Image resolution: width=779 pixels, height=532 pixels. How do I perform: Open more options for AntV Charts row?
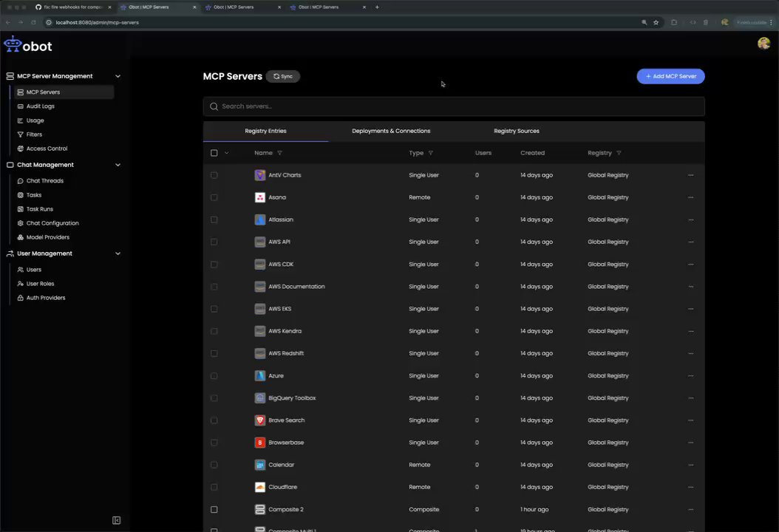[x=690, y=175]
